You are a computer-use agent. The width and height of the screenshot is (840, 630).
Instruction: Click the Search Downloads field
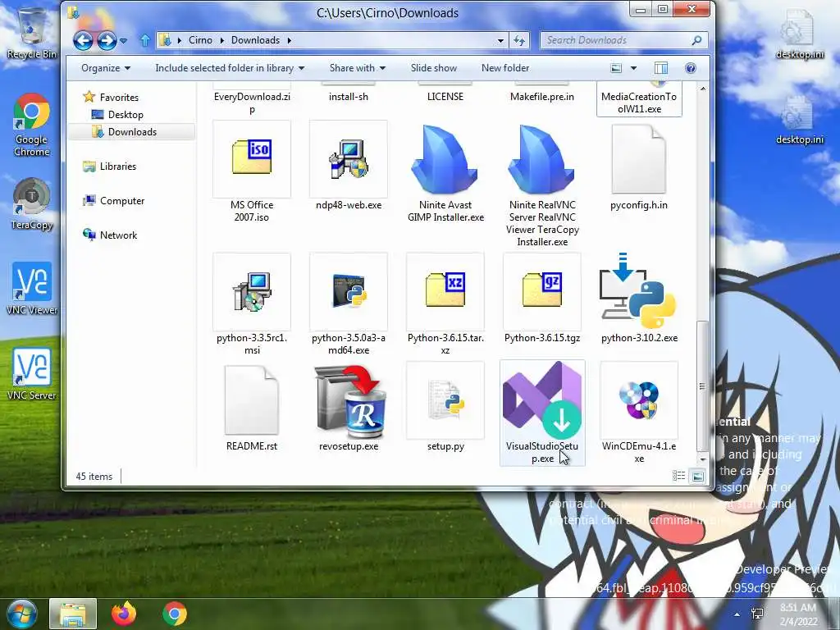pos(623,40)
